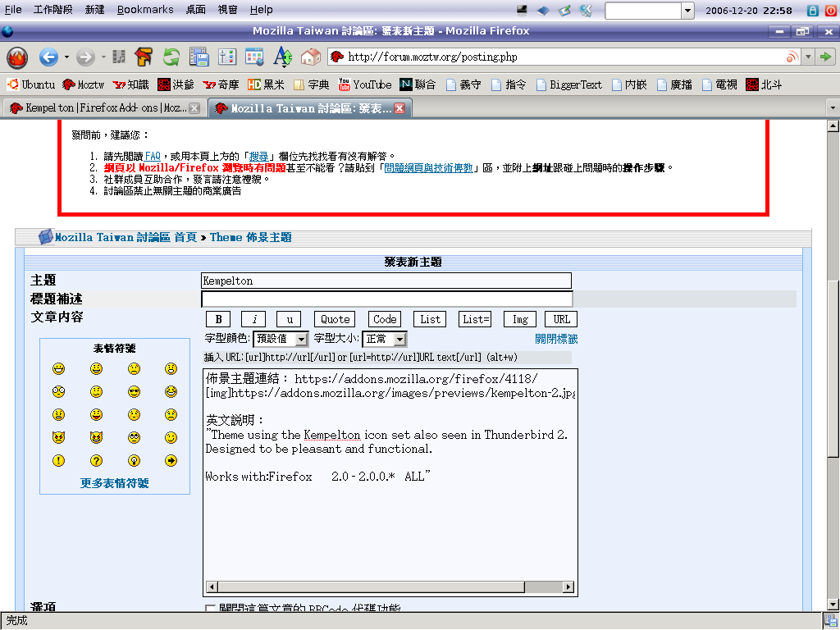Viewport: 840px width, 630px height.
Task: Click the red power icon in top panel
Action: 830,10
